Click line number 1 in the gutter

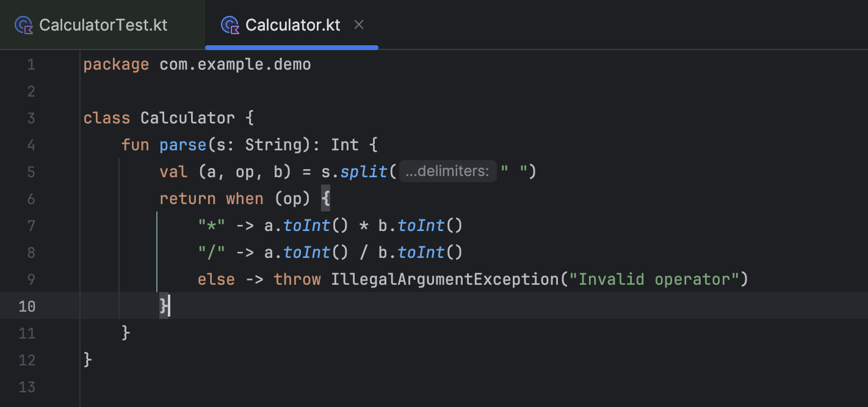coord(31,64)
